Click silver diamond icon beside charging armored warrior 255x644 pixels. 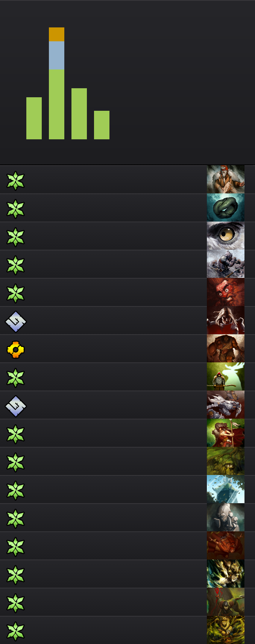click(x=15, y=406)
